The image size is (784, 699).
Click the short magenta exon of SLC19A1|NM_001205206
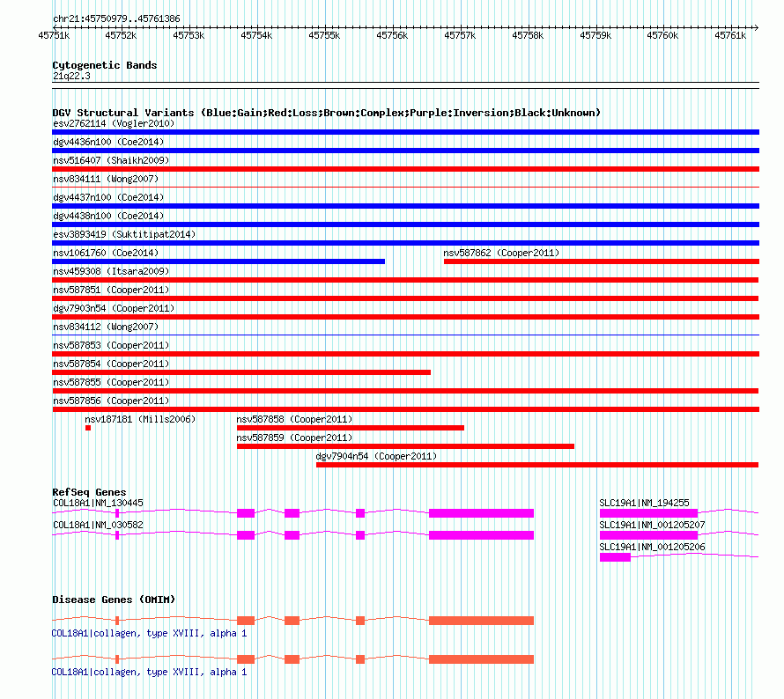point(615,557)
